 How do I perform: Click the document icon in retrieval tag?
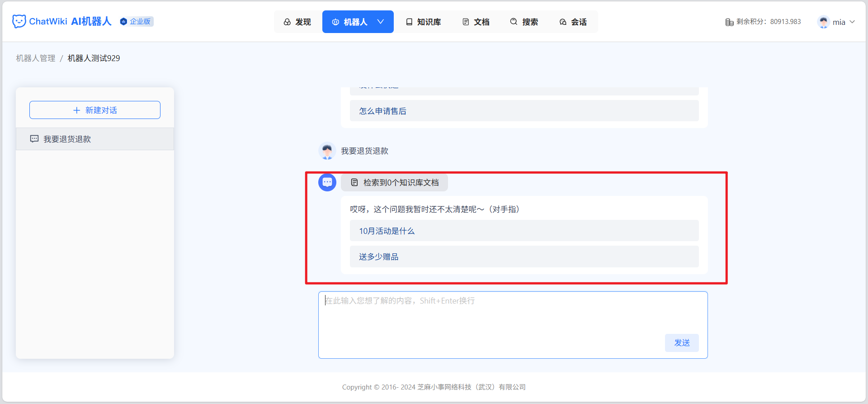pos(354,182)
